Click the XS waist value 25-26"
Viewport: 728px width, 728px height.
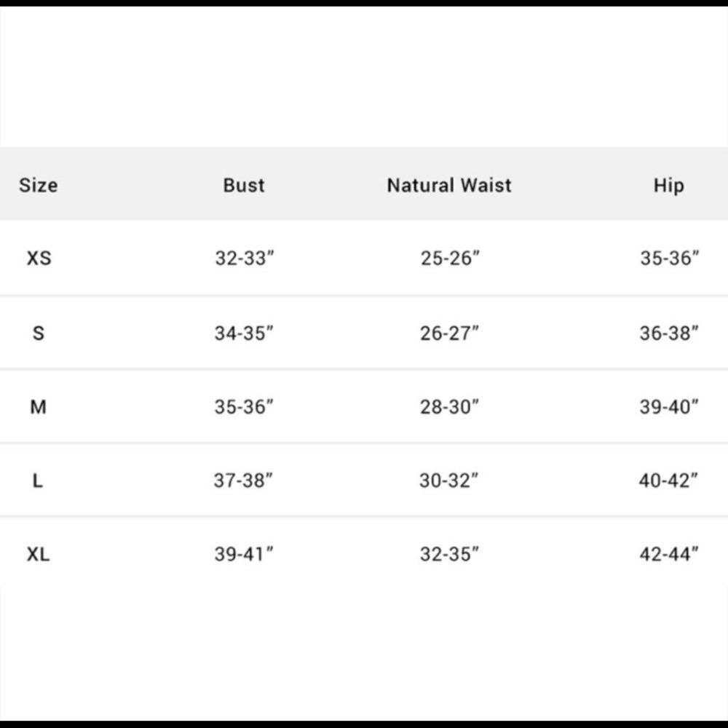[450, 258]
